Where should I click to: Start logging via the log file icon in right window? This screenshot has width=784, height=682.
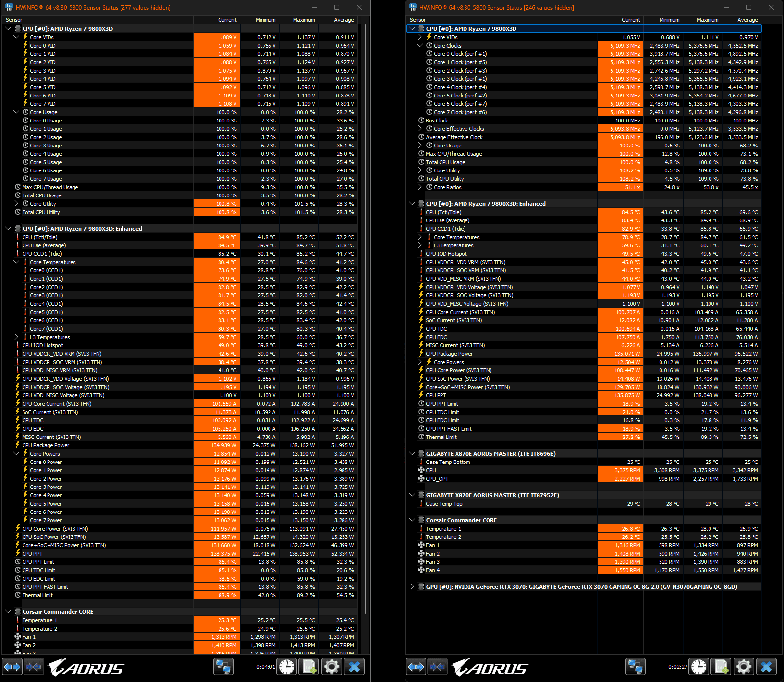point(721,667)
